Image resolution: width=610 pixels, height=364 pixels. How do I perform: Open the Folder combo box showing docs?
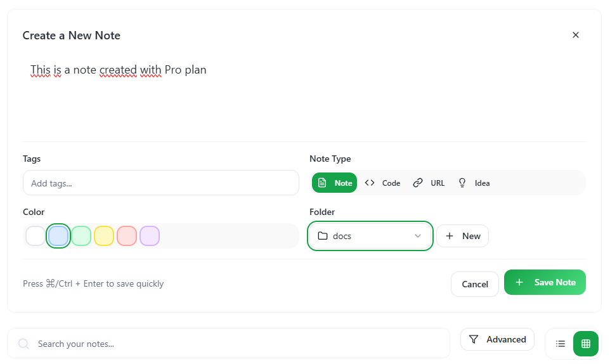coord(370,236)
